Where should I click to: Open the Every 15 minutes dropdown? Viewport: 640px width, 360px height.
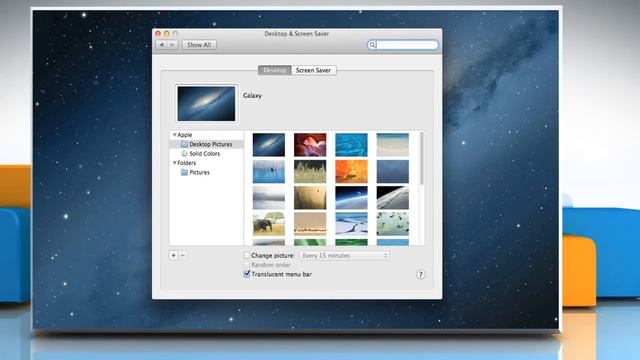(344, 256)
